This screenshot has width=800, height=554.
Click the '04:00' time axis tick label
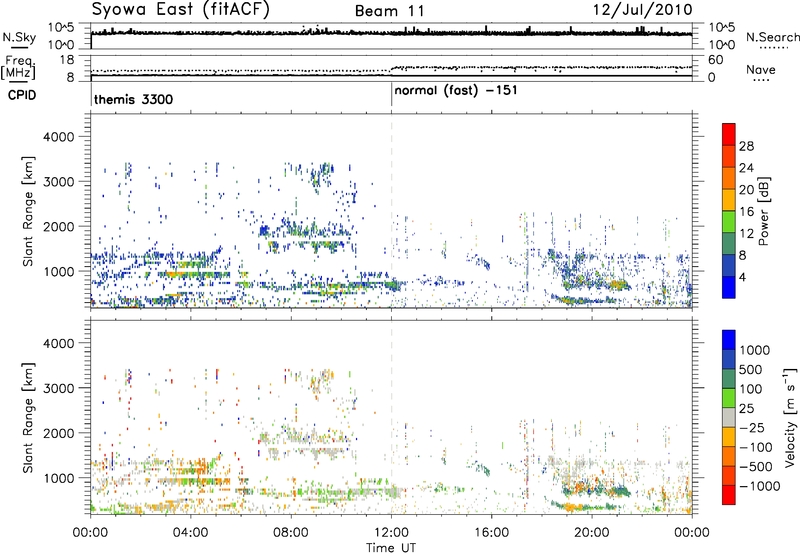coord(190,533)
